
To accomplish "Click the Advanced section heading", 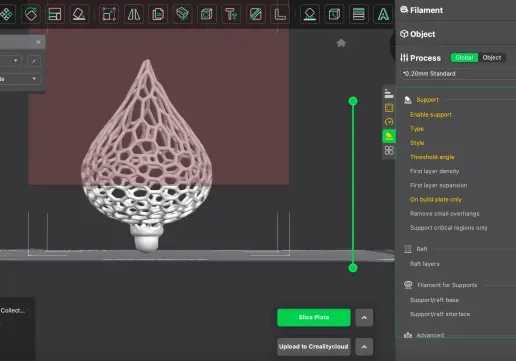I will click(430, 335).
